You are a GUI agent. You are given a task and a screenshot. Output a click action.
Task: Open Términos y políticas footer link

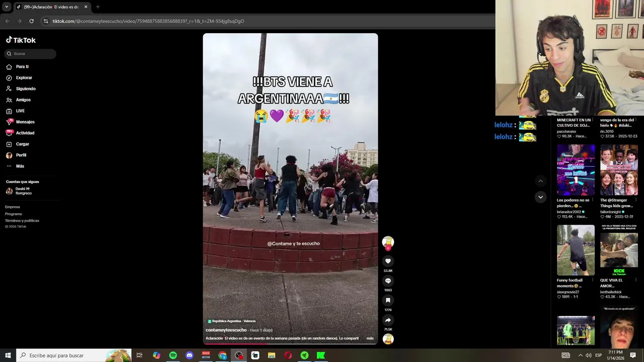click(x=22, y=220)
